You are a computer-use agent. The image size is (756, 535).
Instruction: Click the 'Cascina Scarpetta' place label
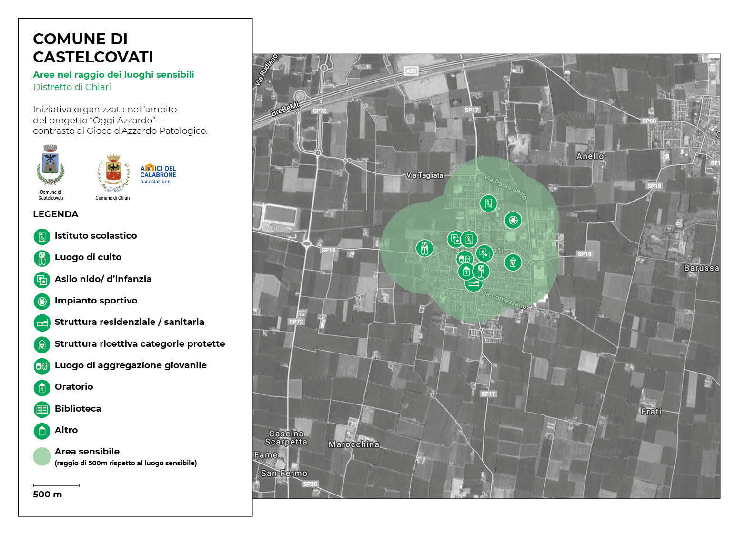click(x=286, y=438)
